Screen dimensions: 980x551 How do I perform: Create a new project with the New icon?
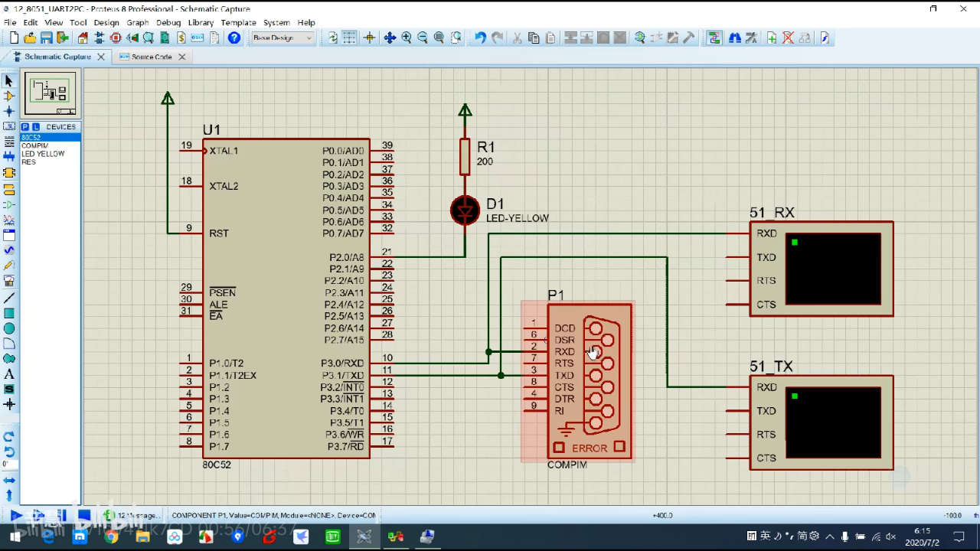click(12, 37)
